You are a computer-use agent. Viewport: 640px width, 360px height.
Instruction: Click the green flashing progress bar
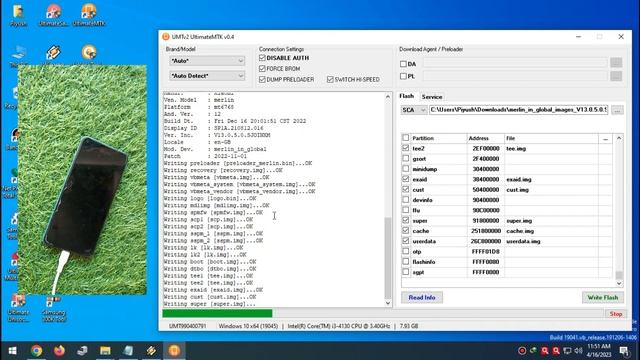(x=217, y=313)
